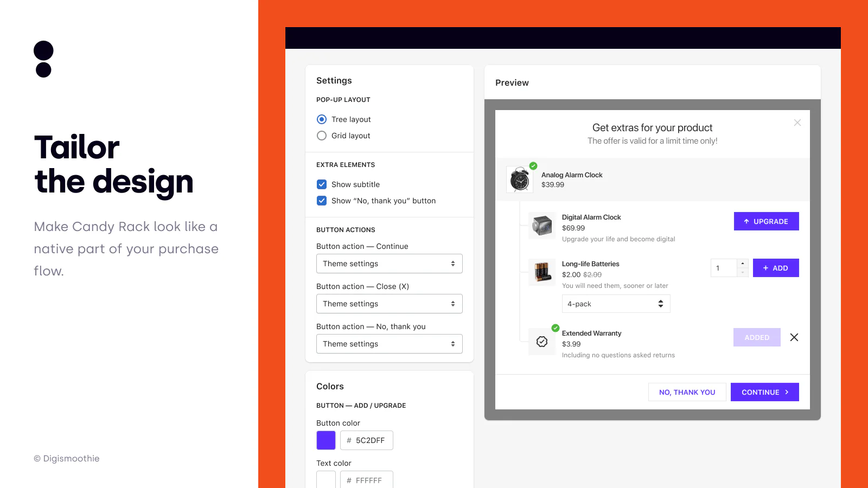Close the pop-up preview with the X icon
Screen dimensions: 868x488
click(x=797, y=123)
